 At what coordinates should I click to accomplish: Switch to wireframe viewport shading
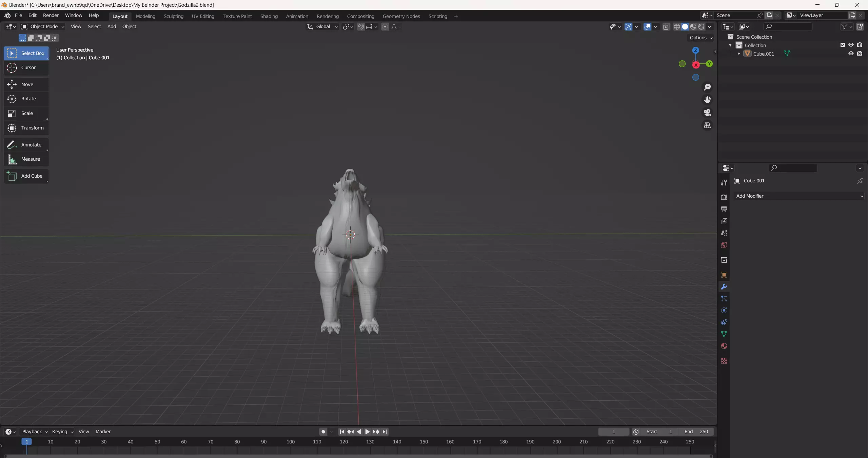coord(677,26)
